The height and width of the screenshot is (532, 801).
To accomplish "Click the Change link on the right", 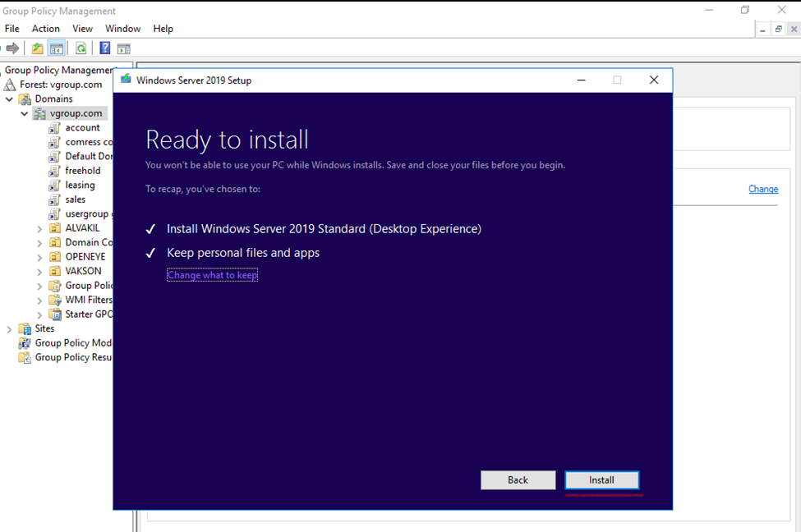I will coord(762,190).
